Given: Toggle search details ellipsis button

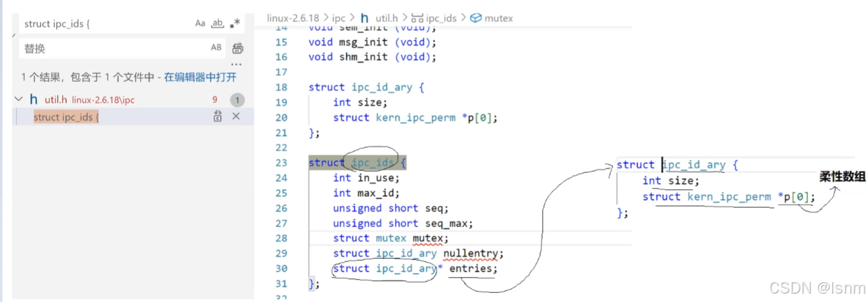Looking at the screenshot, I should (236, 64).
